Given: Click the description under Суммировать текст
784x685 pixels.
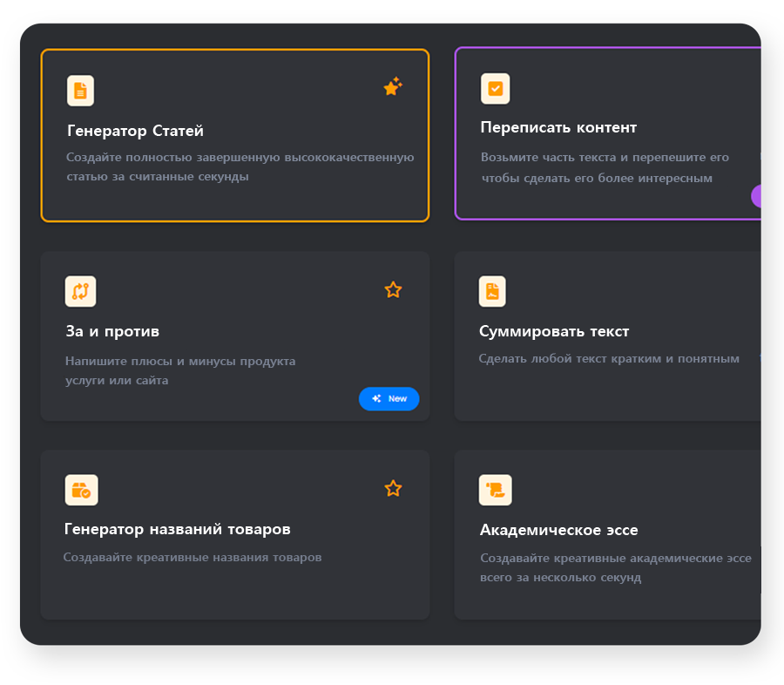Looking at the screenshot, I should click(609, 359).
